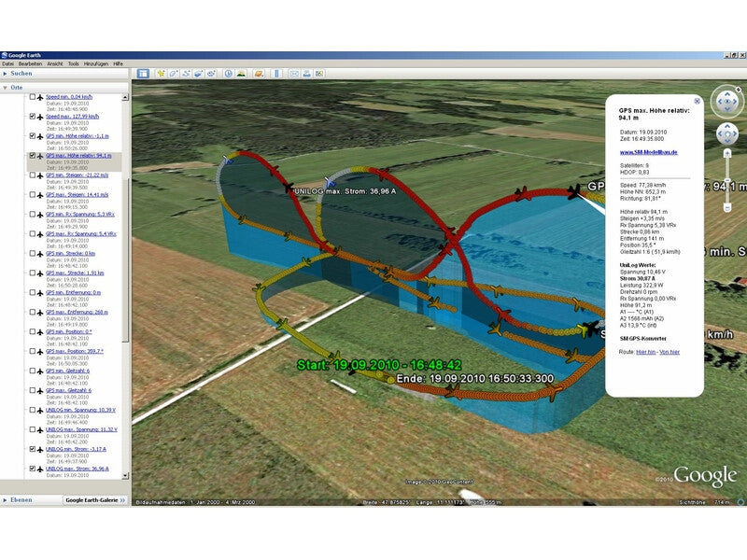Open the Hinzufügen menu
The height and width of the screenshot is (560, 747).
(x=96, y=63)
